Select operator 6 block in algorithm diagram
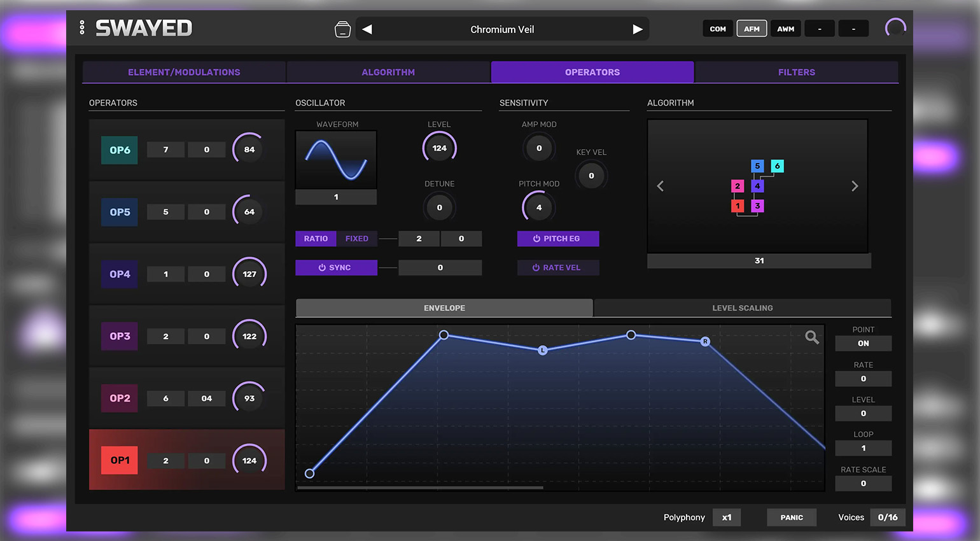Image resolution: width=980 pixels, height=541 pixels. (777, 166)
